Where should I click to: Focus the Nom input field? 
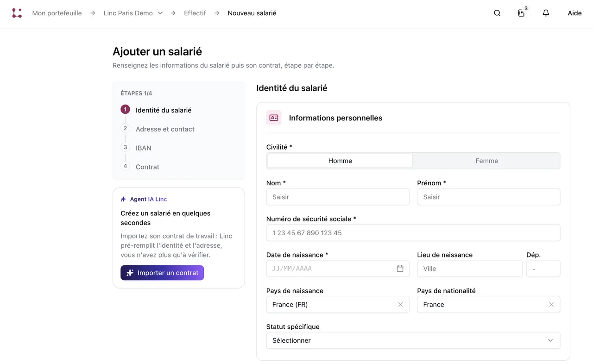pyautogui.click(x=338, y=197)
